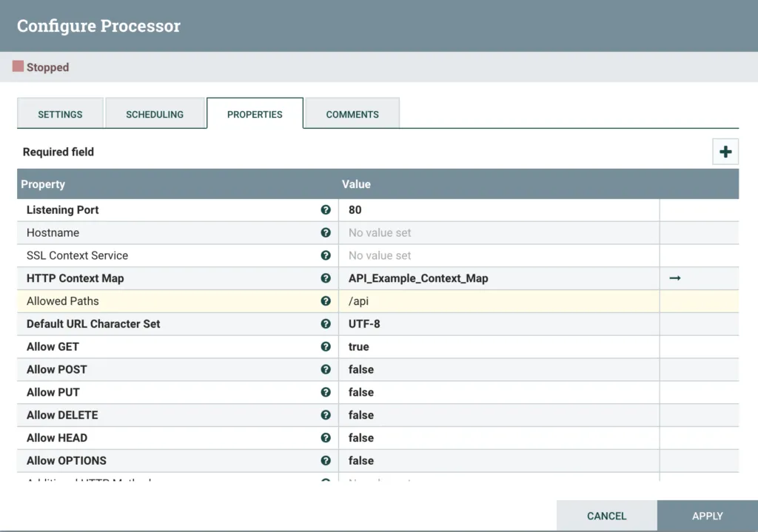
Task: Click help icon for Default URL Character Set
Action: coord(326,324)
